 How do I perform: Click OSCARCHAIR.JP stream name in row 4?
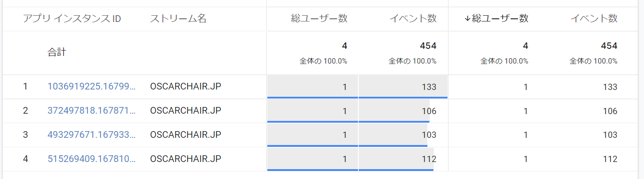point(186,159)
